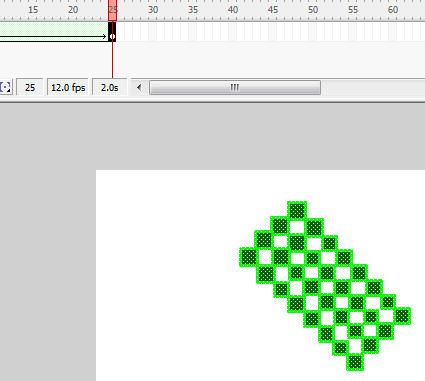This screenshot has height=381, width=425.
Task: Select the empty frame 45 in the layer
Action: pyautogui.click(x=273, y=32)
